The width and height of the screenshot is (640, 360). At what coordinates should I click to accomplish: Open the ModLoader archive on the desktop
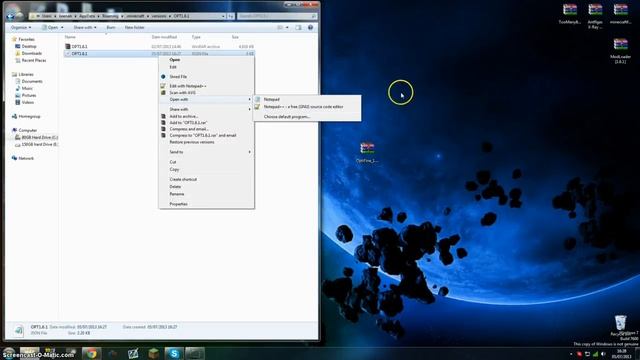620,50
